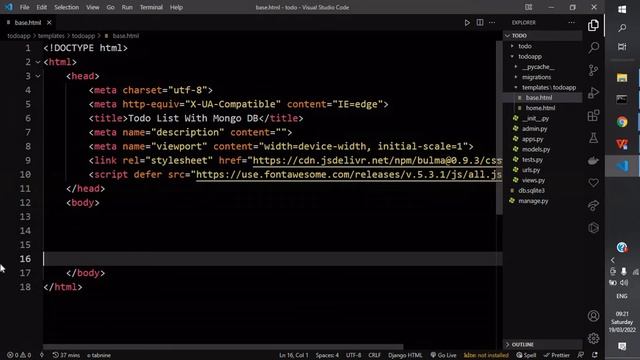Click the editor horizontal scrollbar

223,347
